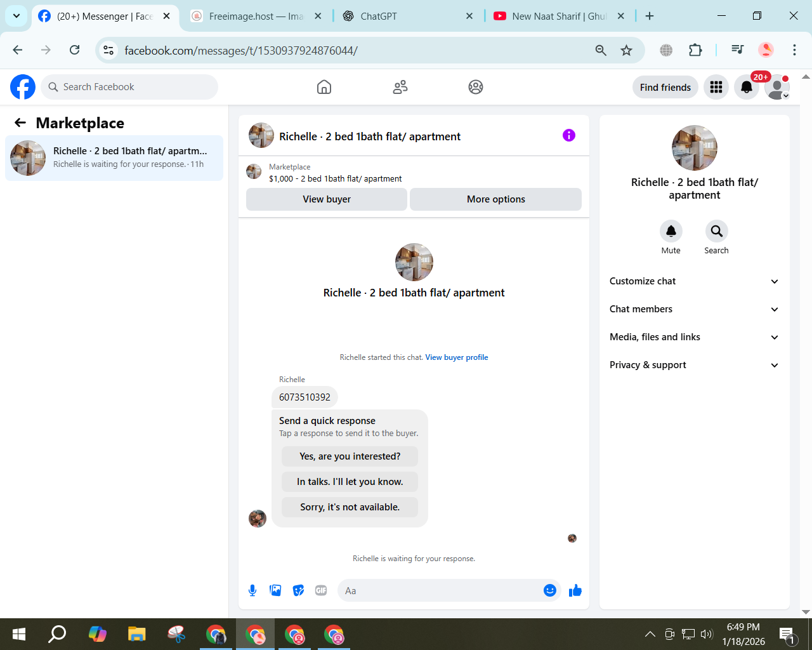Click the View buyer button
This screenshot has height=650, width=812.
pos(327,199)
